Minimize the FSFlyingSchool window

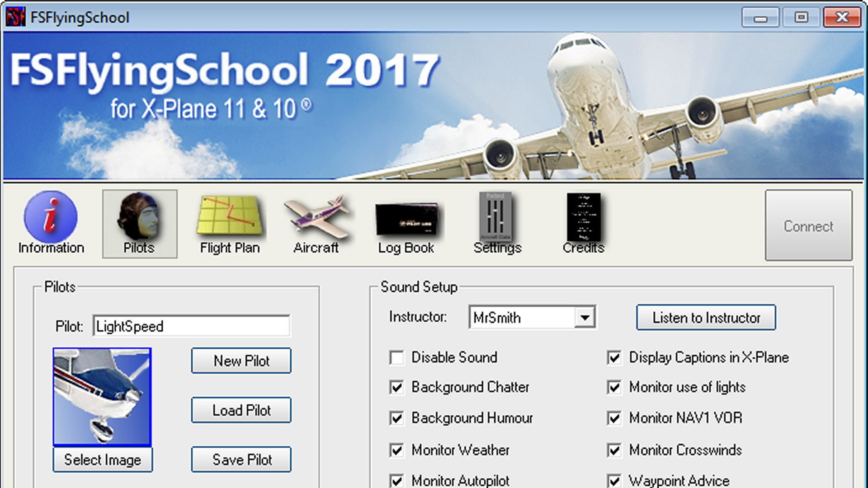pos(760,18)
